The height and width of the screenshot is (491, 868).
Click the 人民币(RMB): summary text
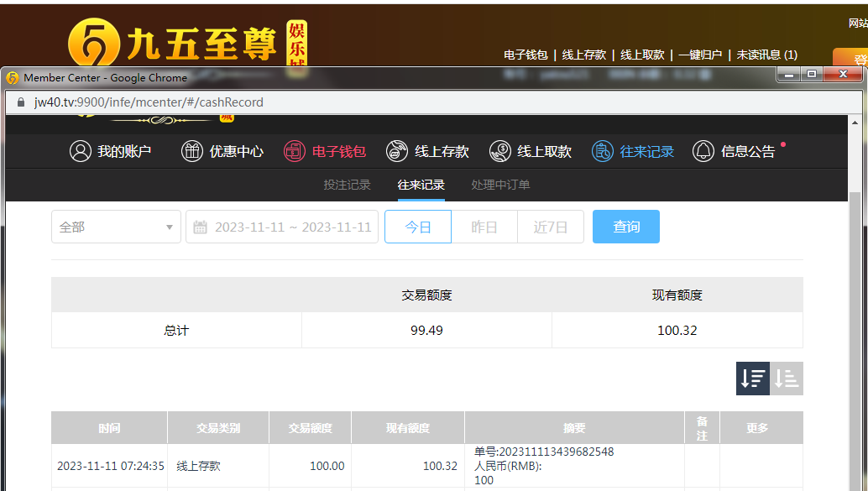coord(508,466)
